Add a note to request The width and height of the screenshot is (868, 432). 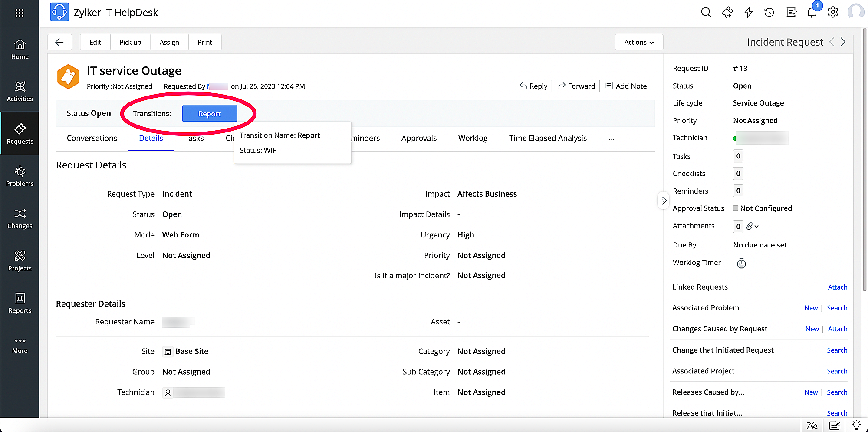click(626, 86)
